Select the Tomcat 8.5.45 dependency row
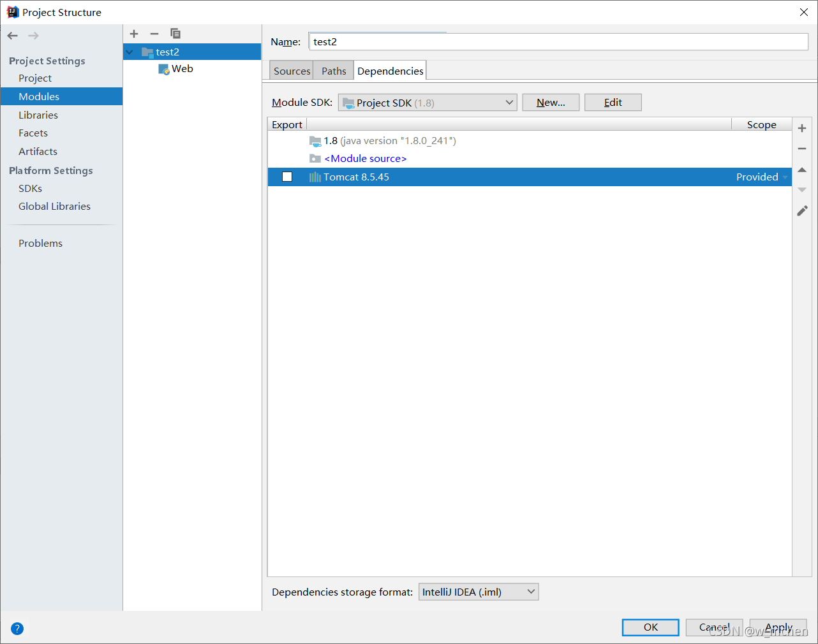 pos(530,177)
